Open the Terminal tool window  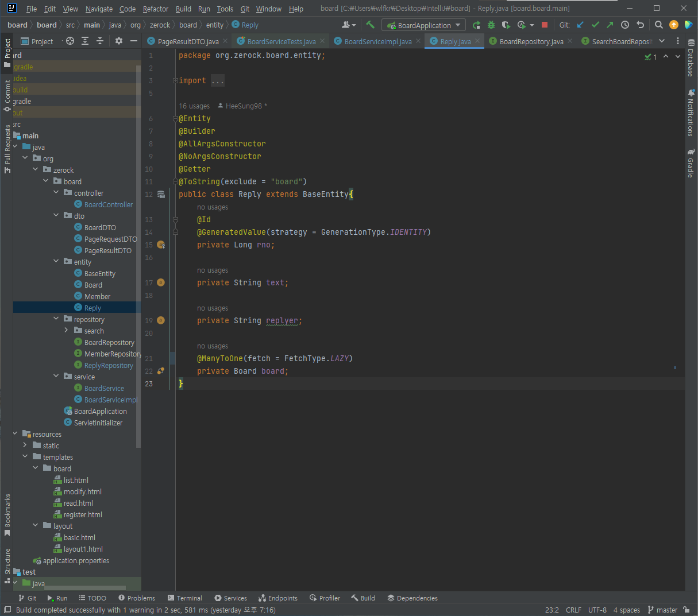coord(184,598)
